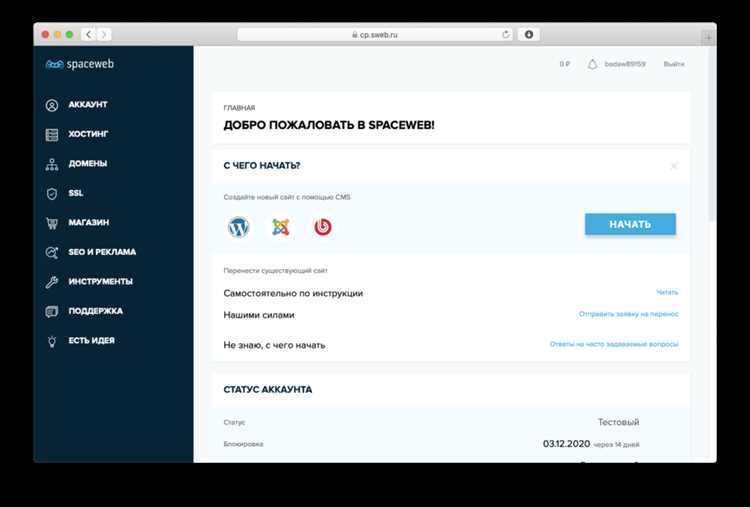Open the Аккаунт section icon
This screenshot has height=507, width=750.
52,105
